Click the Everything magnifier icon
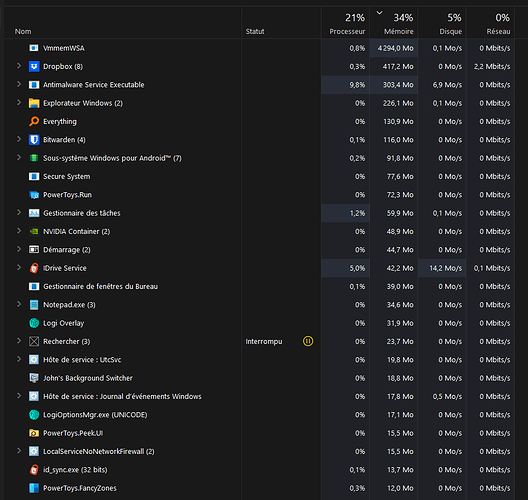 click(x=34, y=121)
